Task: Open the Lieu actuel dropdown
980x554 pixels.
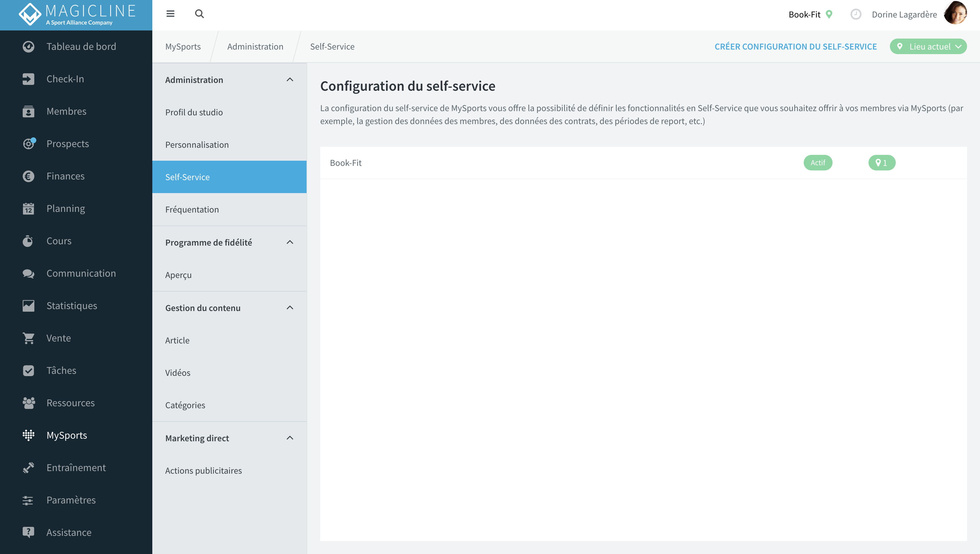Action: (928, 46)
